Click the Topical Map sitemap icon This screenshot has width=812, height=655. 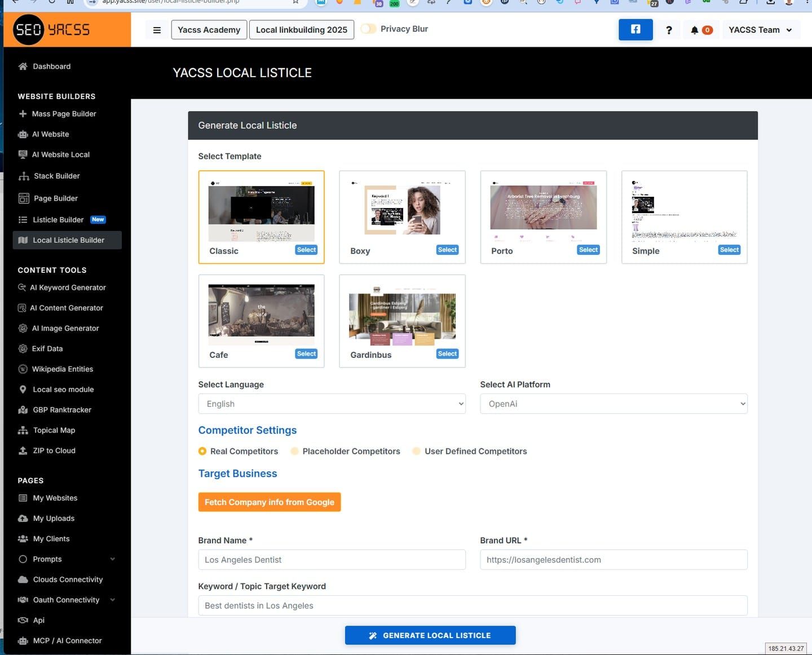(23, 430)
